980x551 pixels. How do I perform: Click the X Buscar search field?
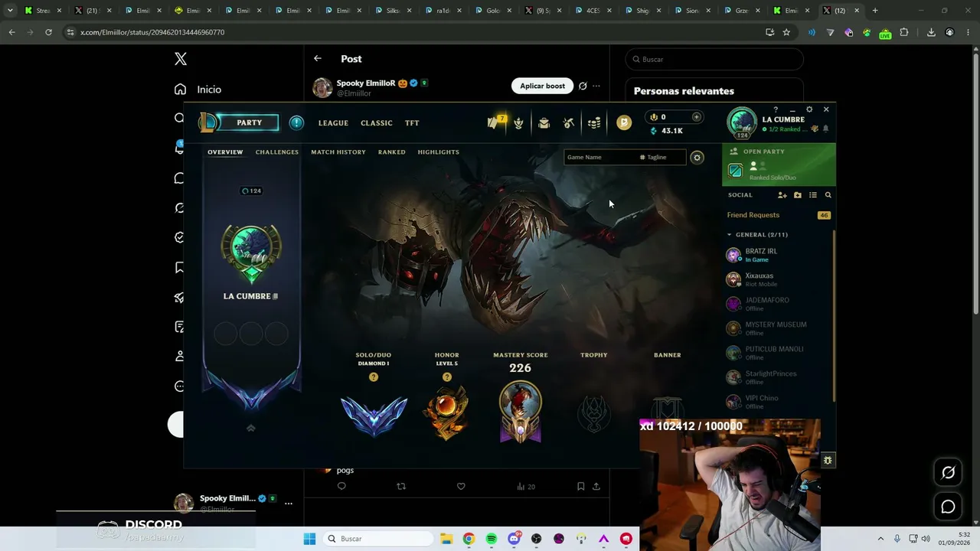(x=714, y=60)
